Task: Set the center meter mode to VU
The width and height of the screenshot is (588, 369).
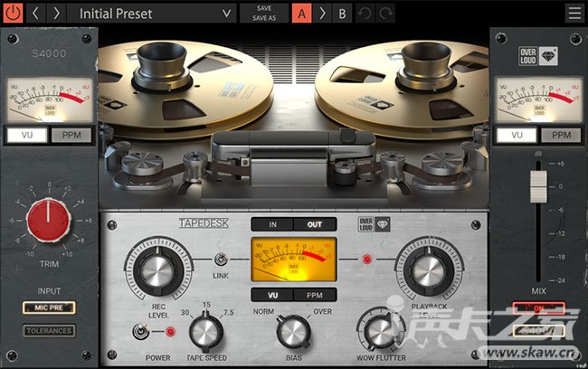Action: click(x=272, y=295)
